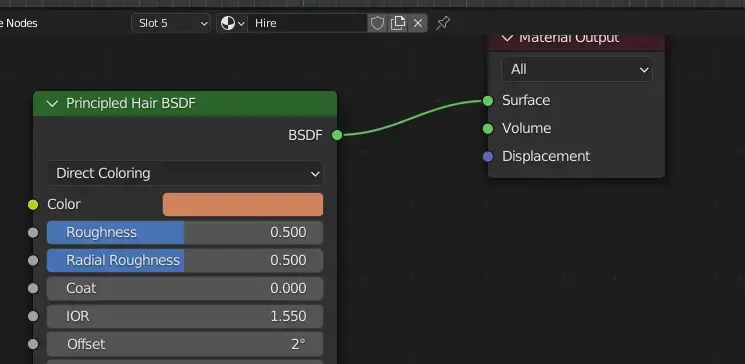Click the Material Output node title

pyautogui.click(x=569, y=38)
